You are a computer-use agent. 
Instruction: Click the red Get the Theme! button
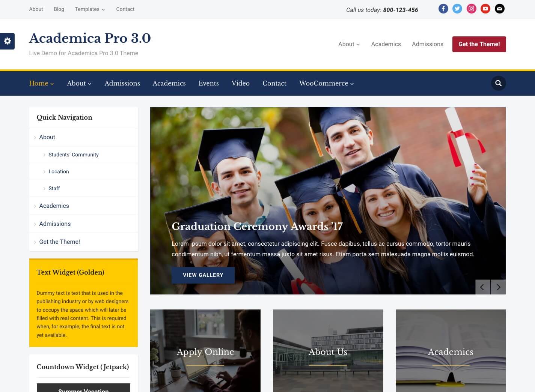pyautogui.click(x=479, y=44)
